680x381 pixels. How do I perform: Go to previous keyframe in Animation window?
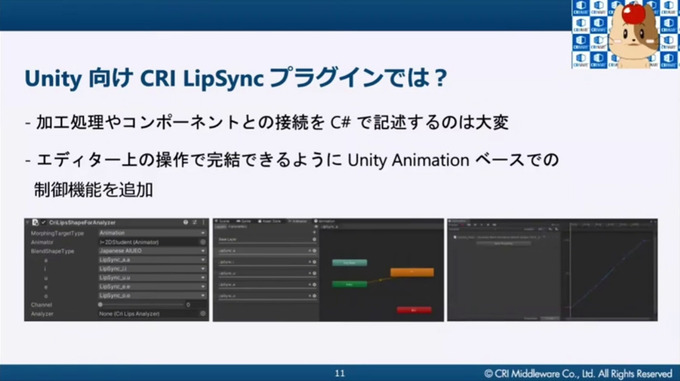pos(475,225)
